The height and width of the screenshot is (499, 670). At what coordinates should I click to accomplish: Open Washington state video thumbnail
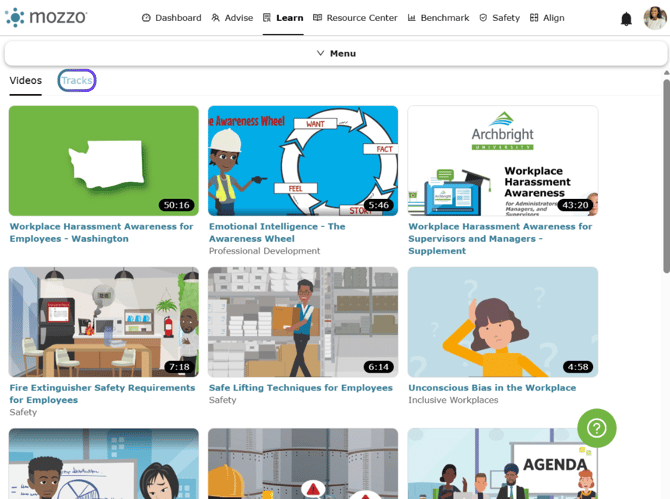[x=104, y=161]
